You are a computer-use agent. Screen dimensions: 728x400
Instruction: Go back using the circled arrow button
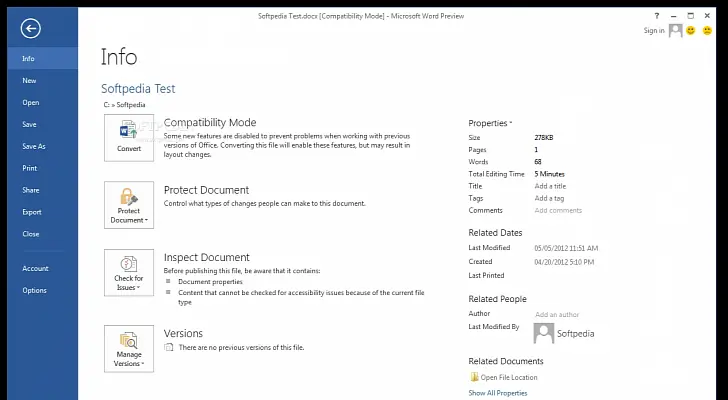click(31, 29)
